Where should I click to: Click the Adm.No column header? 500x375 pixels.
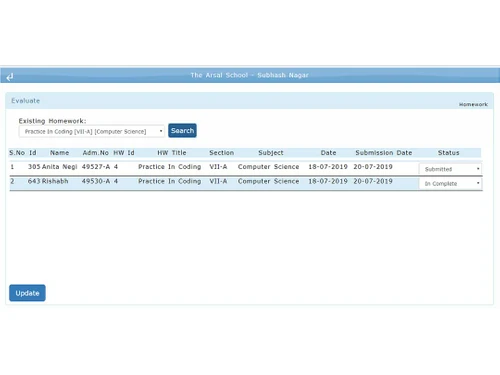[96, 153]
